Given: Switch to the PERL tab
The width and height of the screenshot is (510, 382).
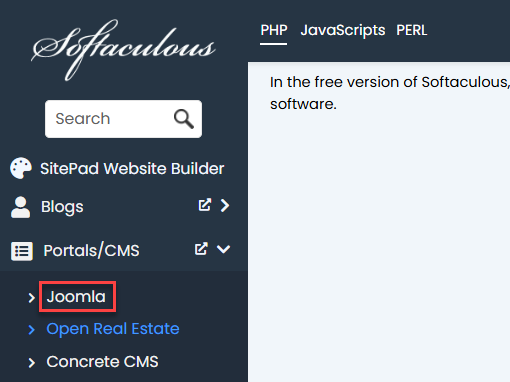Looking at the screenshot, I should (412, 30).
